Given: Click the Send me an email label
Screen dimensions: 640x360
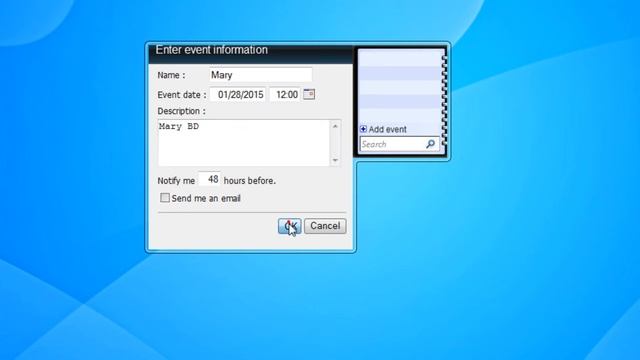Looking at the screenshot, I should pos(206,198).
